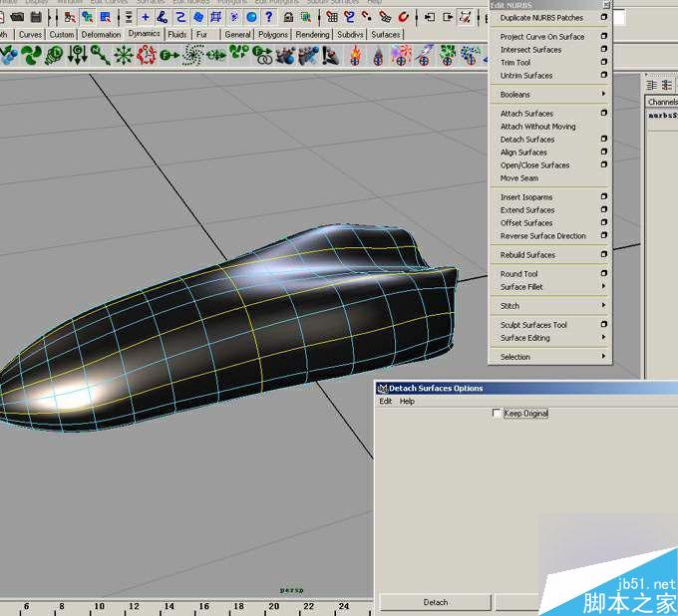Open the option box for Trim Tool

click(604, 62)
